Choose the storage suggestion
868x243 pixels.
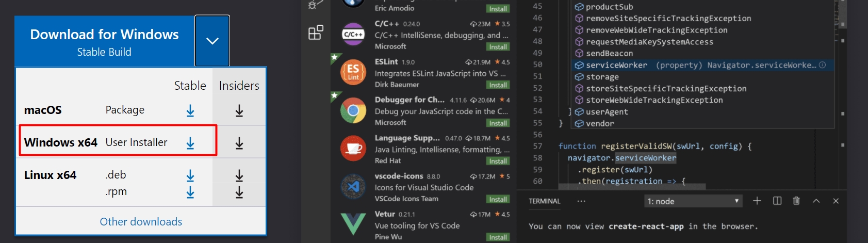[x=702, y=77]
